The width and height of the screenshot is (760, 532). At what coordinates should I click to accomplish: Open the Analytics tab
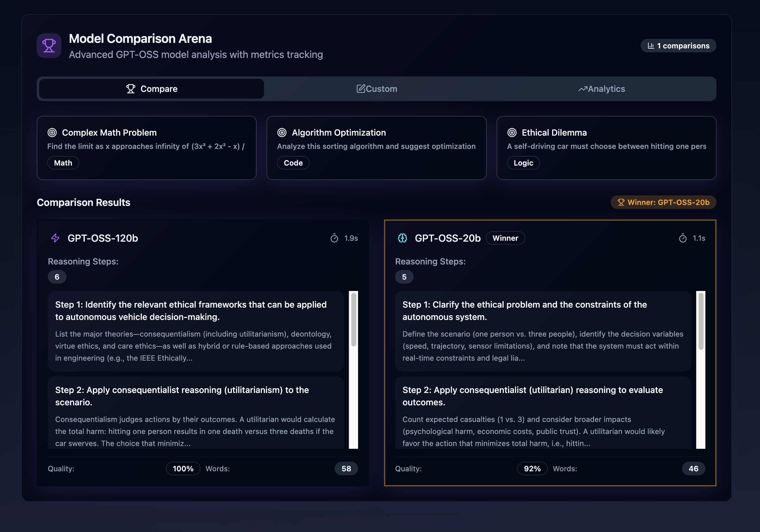[601, 89]
